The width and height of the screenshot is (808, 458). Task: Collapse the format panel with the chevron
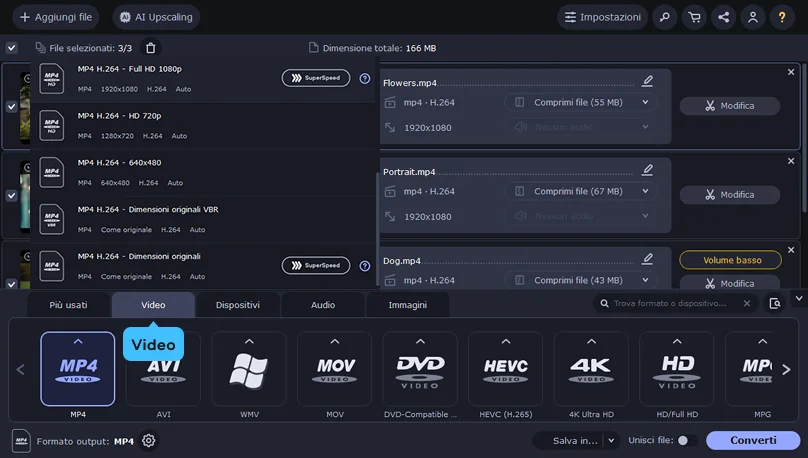point(799,298)
